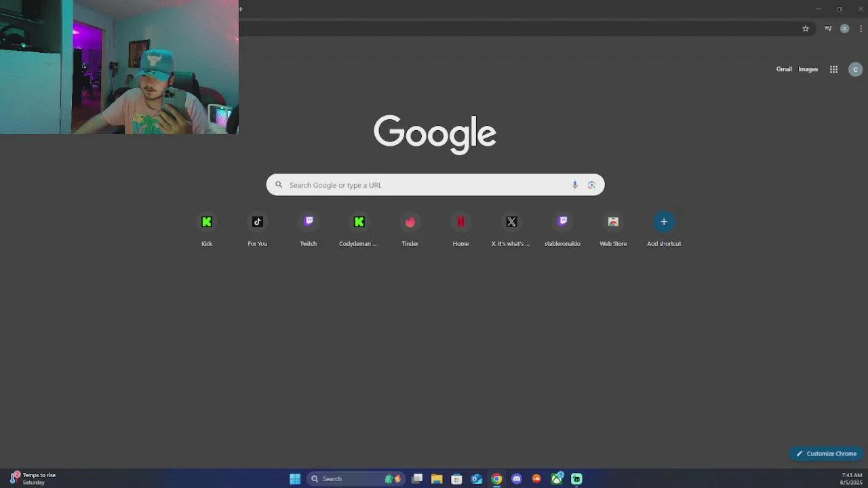Open Microsoft Store from taskbar

coord(456,479)
